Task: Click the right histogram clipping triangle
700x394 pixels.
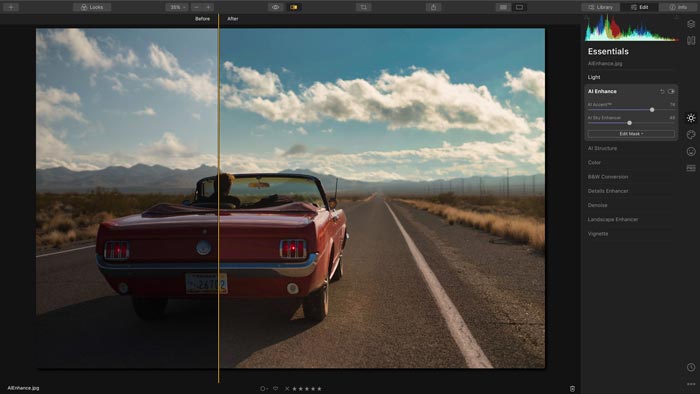Action: (x=676, y=17)
